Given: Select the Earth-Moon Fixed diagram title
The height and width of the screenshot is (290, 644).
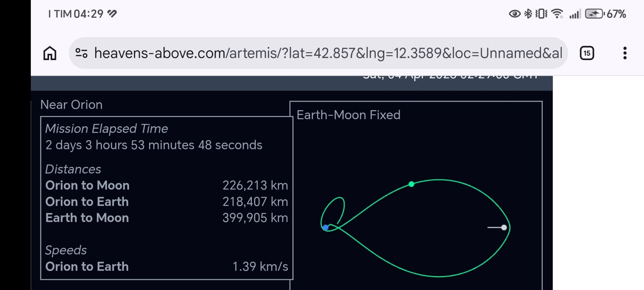Looking at the screenshot, I should pyautogui.click(x=348, y=115).
